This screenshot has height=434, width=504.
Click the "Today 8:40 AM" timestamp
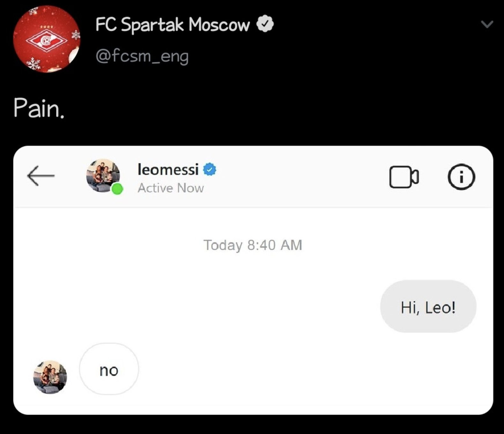tap(253, 245)
